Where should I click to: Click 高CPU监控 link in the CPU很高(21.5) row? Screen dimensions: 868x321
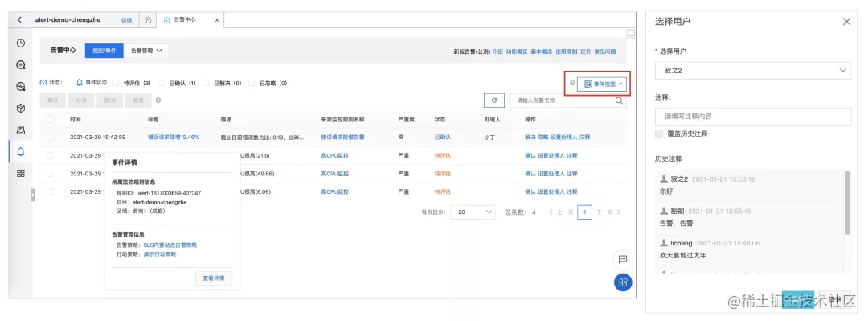pos(335,156)
